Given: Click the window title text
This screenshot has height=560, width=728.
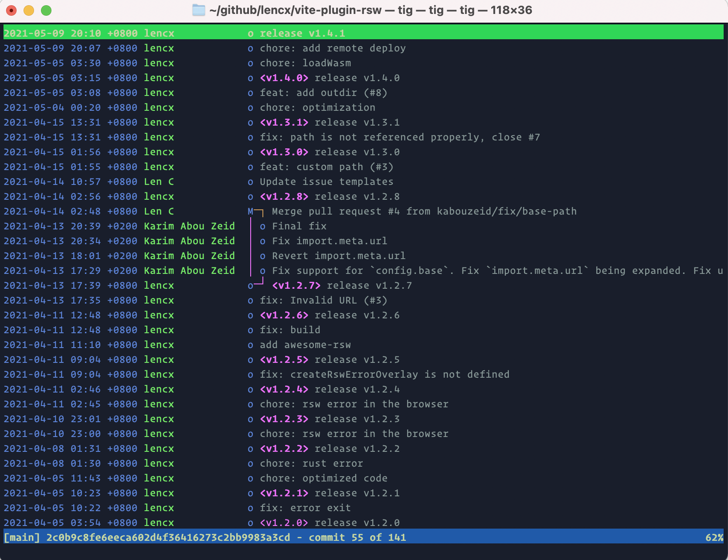Looking at the screenshot, I should pyautogui.click(x=371, y=10).
